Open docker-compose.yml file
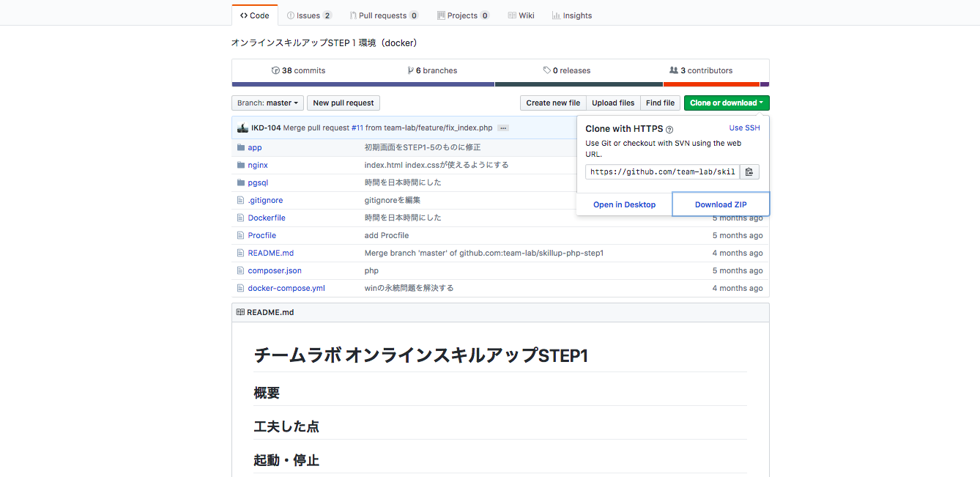 pos(286,288)
